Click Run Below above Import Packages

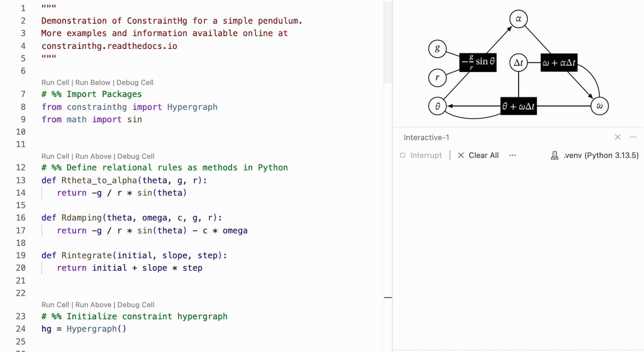pyautogui.click(x=93, y=82)
